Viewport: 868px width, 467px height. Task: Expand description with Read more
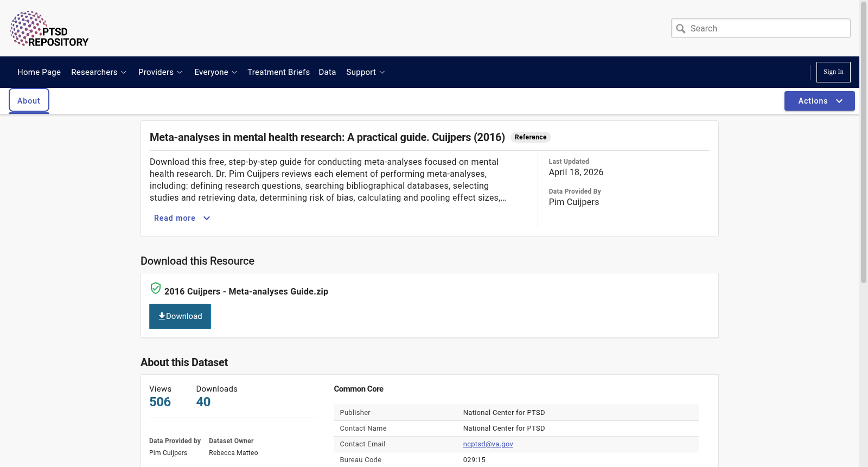coord(182,218)
